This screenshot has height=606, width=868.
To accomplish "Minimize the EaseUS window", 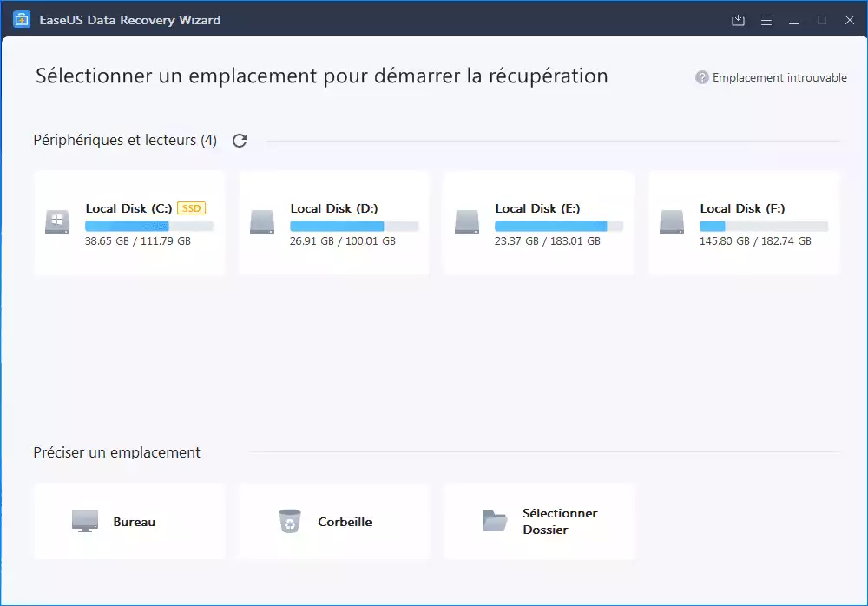I will tap(793, 20).
